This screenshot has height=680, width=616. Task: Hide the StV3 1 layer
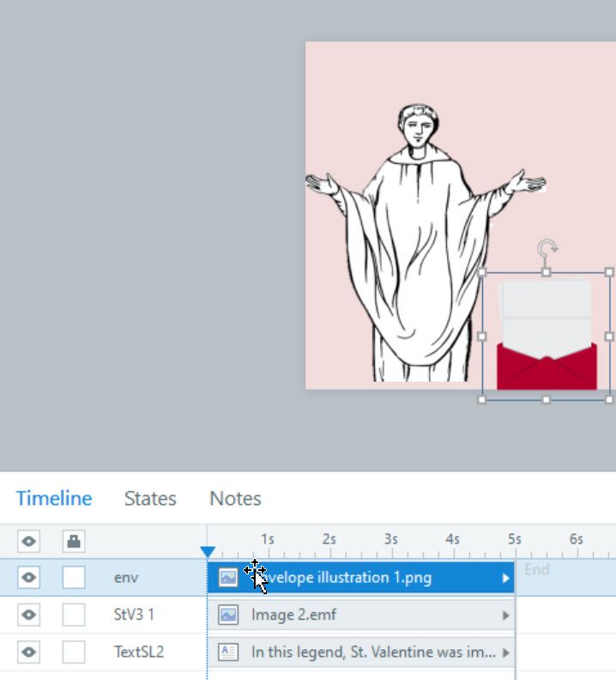click(28, 615)
